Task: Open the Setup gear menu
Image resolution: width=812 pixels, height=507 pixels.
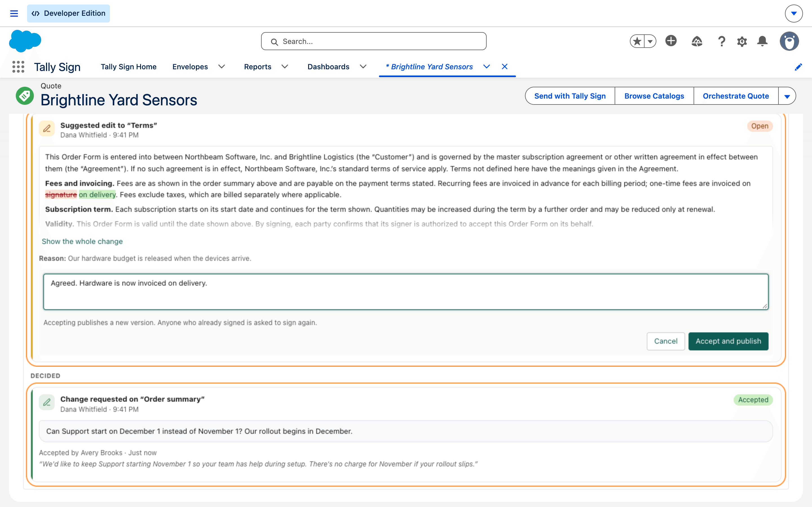Action: [742, 42]
